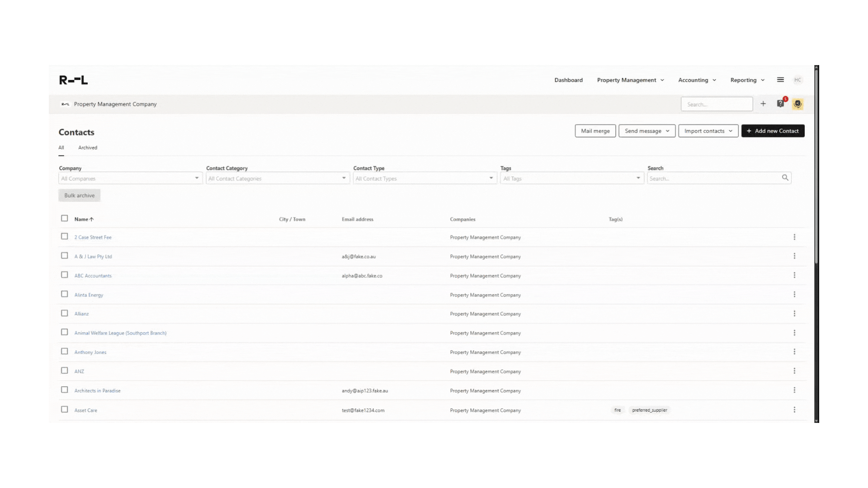Click the HC user avatar

(x=797, y=80)
